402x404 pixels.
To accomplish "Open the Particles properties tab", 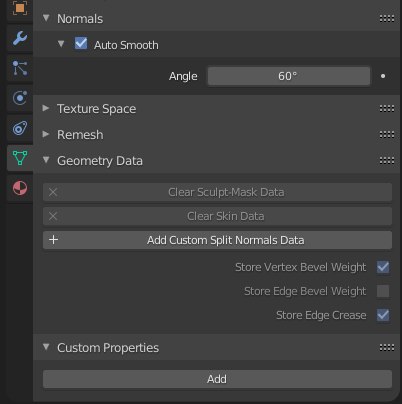I will (20, 68).
